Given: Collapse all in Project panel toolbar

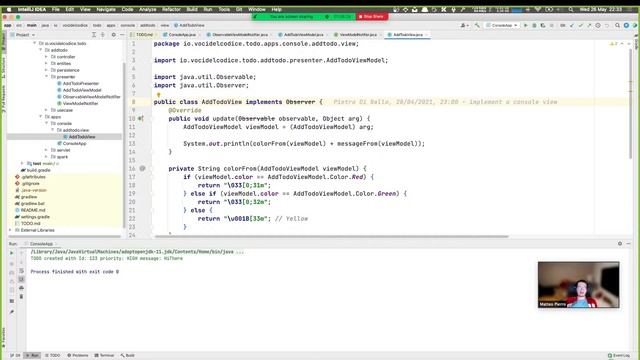Looking at the screenshot, I should (x=103, y=35).
